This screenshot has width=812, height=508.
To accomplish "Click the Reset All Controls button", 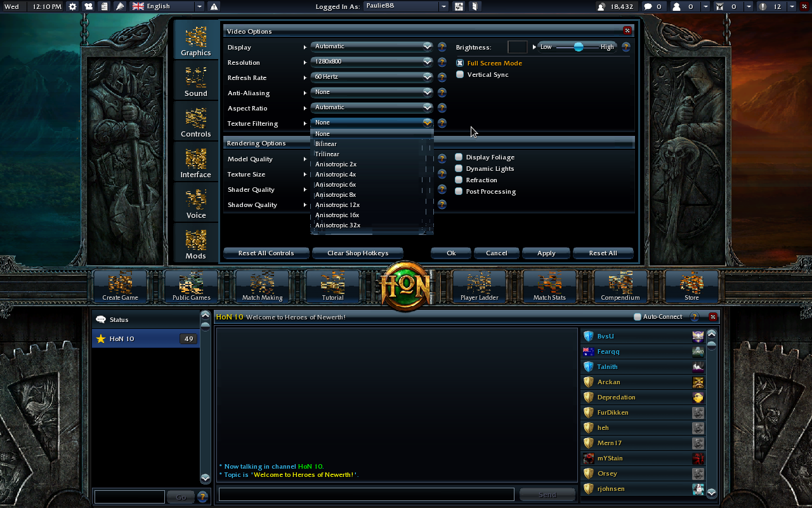I will [266, 253].
